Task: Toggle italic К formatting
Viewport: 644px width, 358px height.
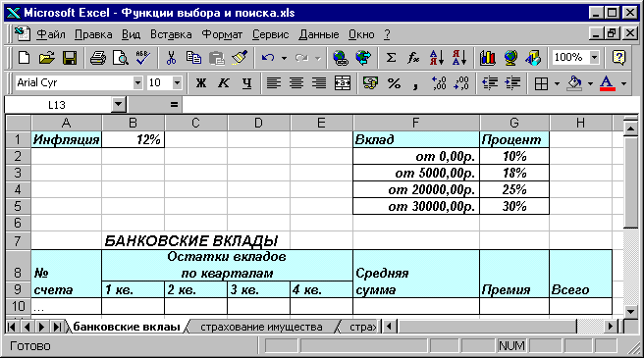Action: tap(224, 83)
